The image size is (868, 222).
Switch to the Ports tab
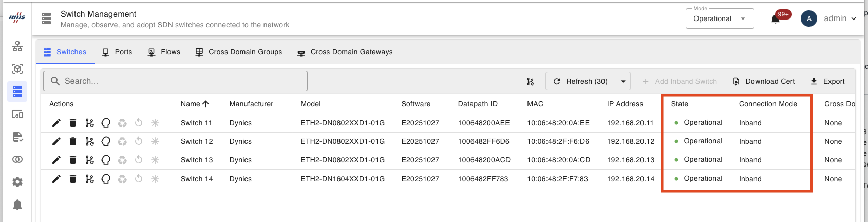click(x=117, y=52)
